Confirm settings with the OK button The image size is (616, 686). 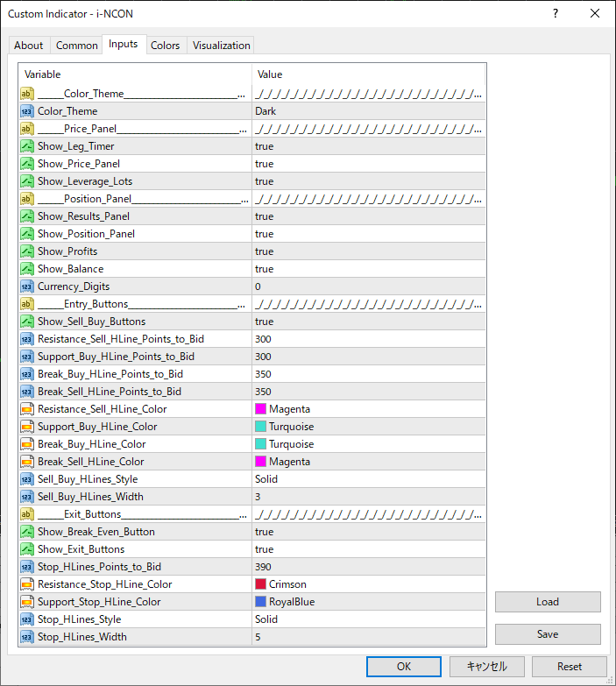point(404,667)
